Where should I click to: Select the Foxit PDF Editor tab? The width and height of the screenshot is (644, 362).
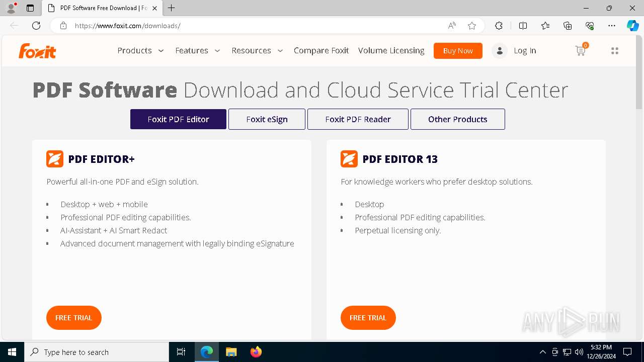[178, 119]
